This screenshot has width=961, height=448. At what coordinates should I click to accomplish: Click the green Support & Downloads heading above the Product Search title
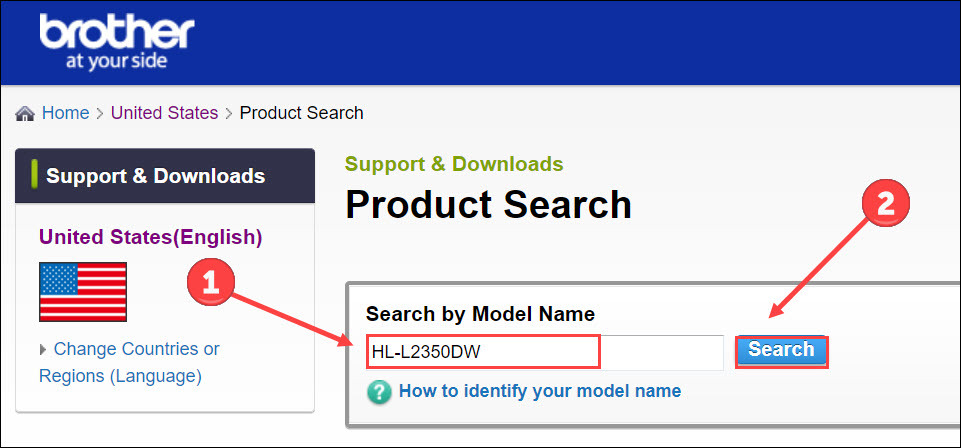point(454,164)
